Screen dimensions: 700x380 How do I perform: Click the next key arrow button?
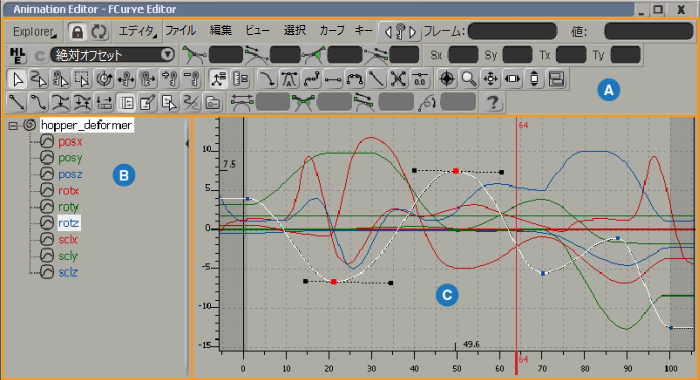(x=413, y=32)
